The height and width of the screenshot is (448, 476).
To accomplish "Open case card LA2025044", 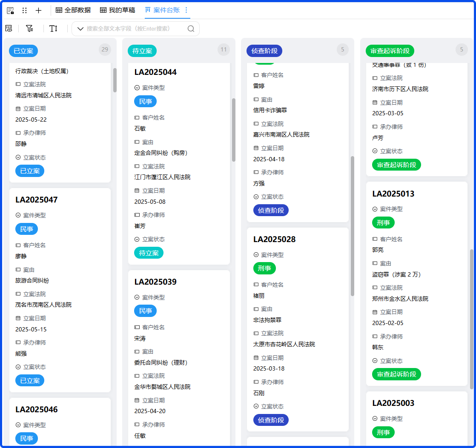I will pyautogui.click(x=155, y=72).
